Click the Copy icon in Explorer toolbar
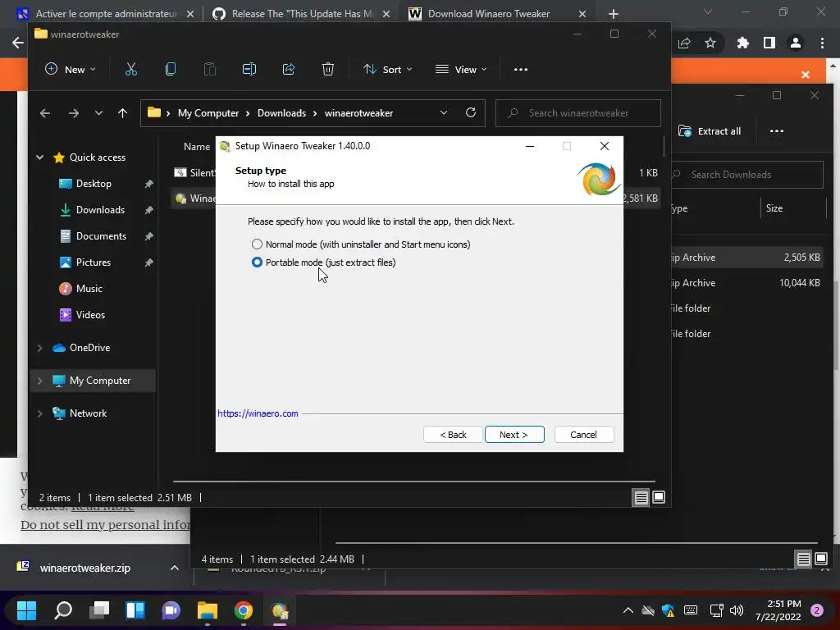The width and height of the screenshot is (840, 630). (x=171, y=69)
